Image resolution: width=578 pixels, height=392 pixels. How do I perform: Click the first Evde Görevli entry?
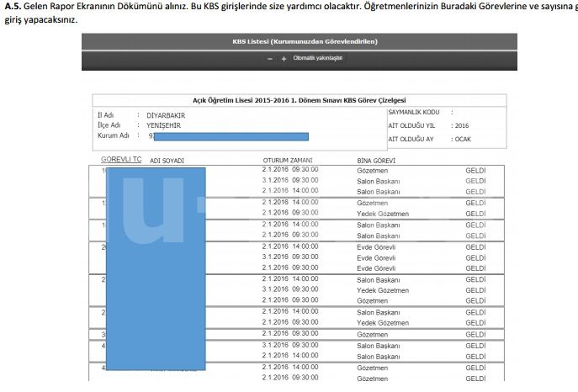coord(376,247)
